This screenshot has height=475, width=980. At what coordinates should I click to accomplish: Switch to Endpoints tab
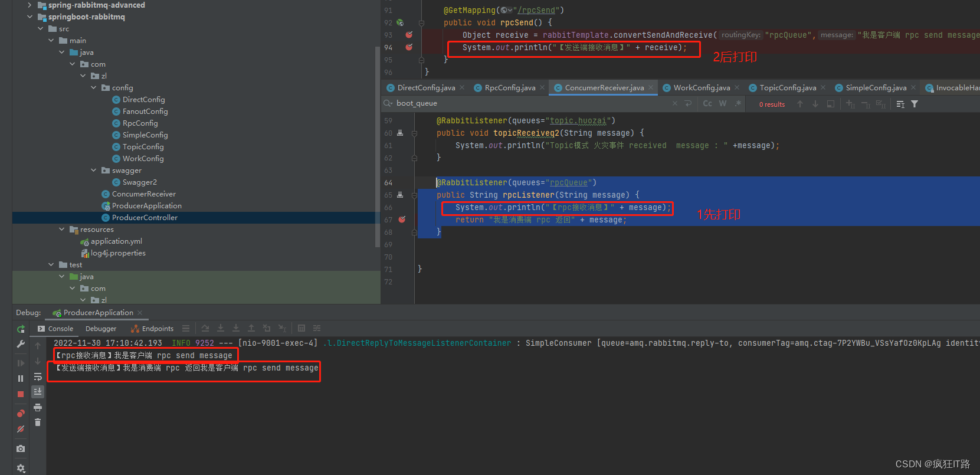[152, 329]
